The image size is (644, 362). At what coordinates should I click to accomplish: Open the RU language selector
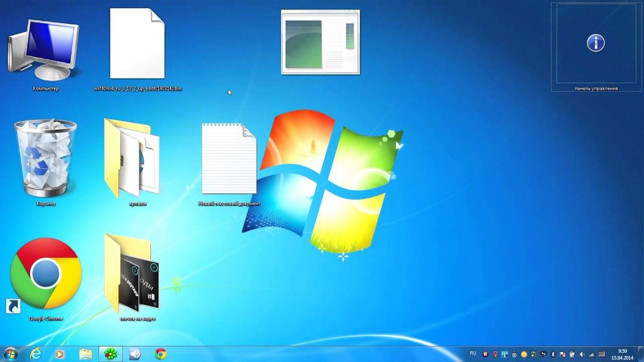coord(473,353)
